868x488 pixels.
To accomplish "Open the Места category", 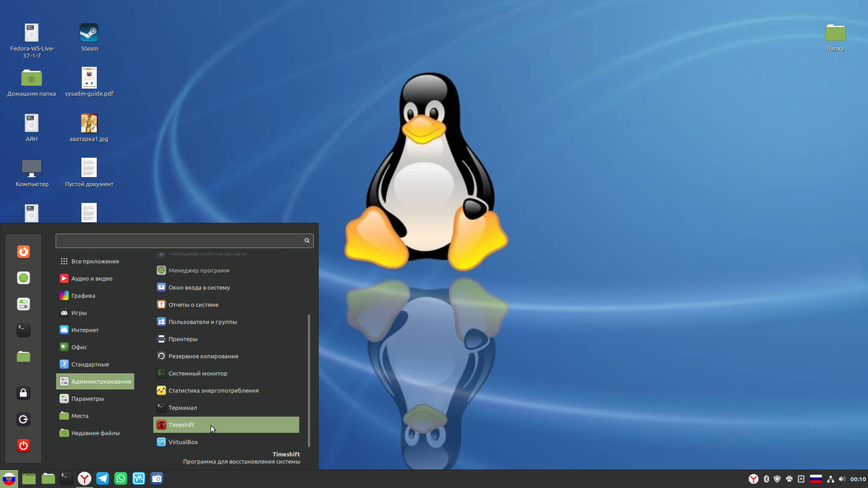I will point(95,416).
